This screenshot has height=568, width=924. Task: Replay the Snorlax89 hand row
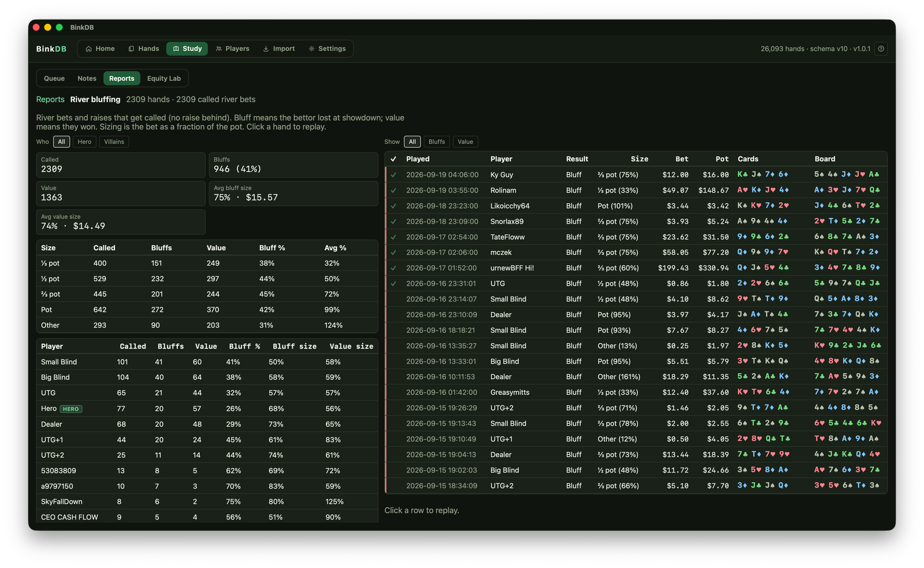click(x=636, y=221)
